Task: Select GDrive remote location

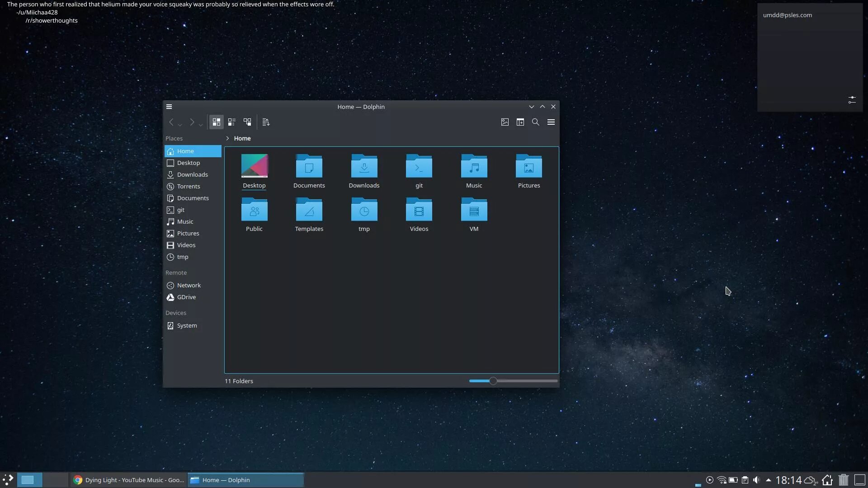Action: [x=185, y=297]
